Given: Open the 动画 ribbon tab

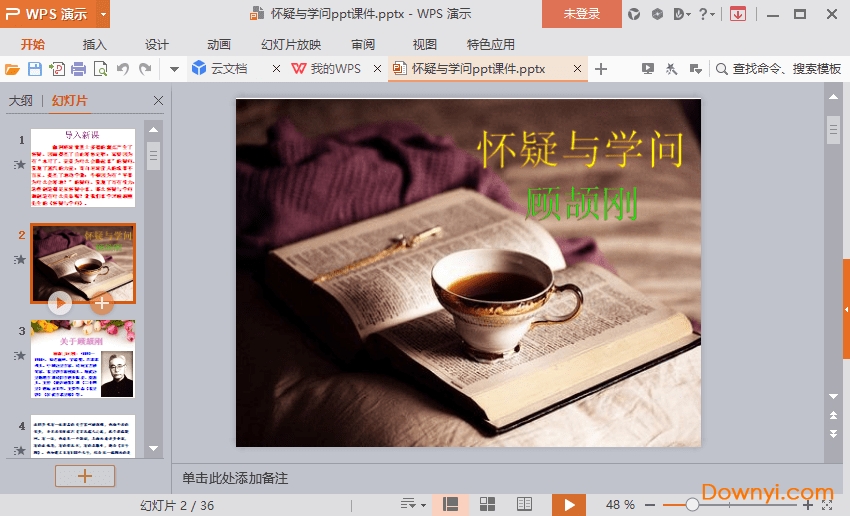Looking at the screenshot, I should tap(219, 44).
